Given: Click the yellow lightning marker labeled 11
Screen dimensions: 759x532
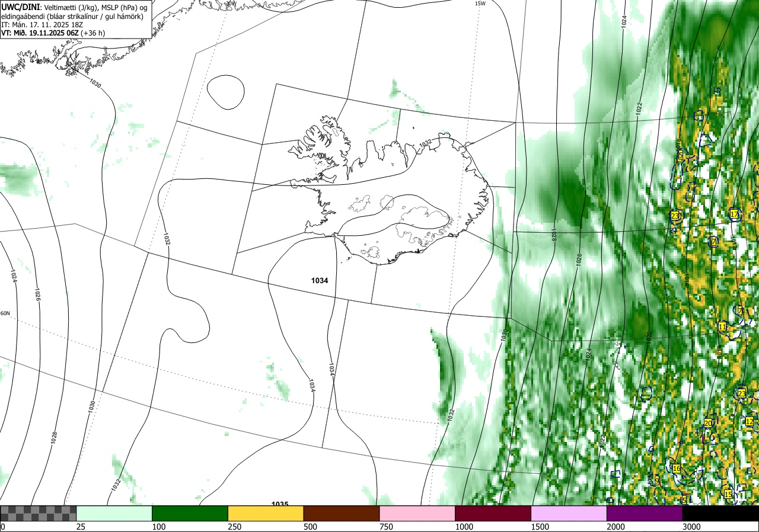Looking at the screenshot, I should [x=722, y=326].
